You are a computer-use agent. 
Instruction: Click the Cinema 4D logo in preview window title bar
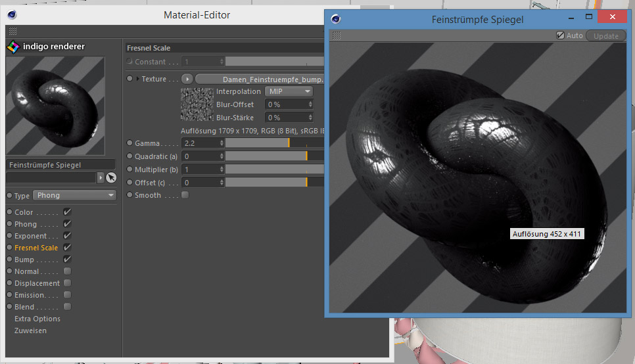337,19
